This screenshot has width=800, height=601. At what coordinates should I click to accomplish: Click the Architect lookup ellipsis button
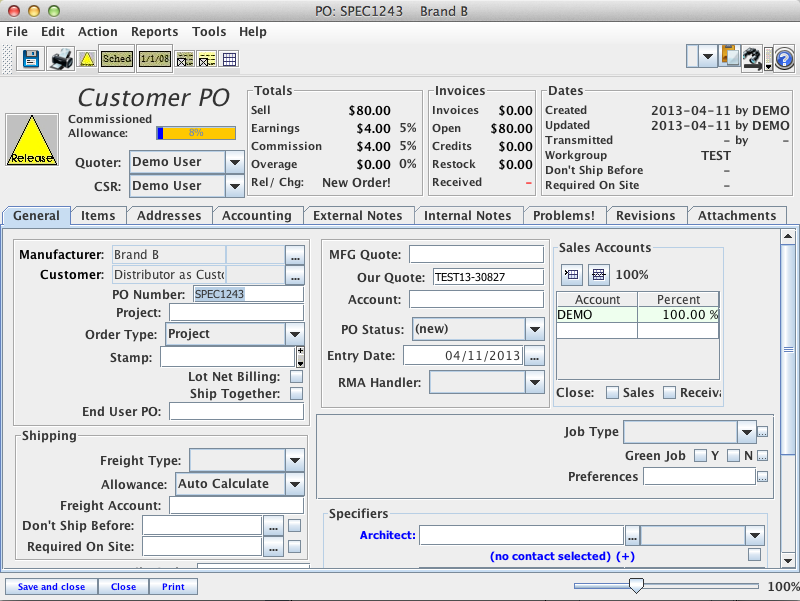(x=632, y=536)
